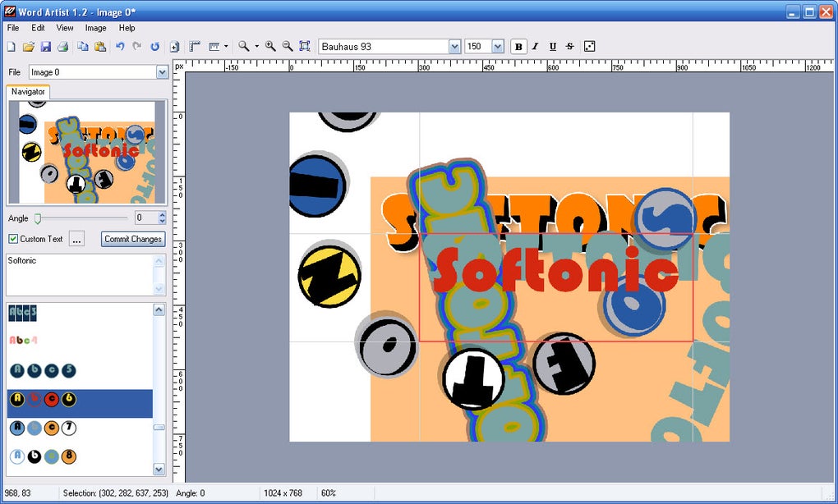This screenshot has height=504, width=838.
Task: Click the Angle slider handle
Action: pos(38,218)
